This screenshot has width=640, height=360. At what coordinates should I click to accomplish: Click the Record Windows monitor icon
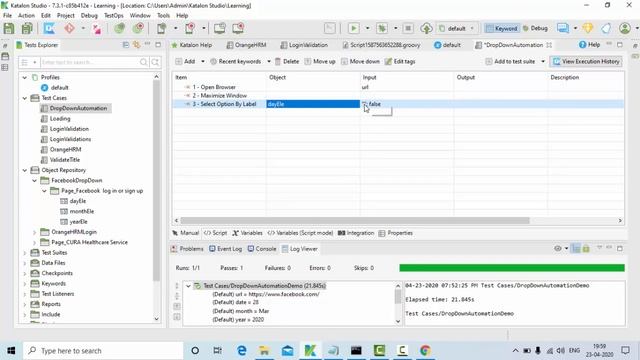coord(238,28)
